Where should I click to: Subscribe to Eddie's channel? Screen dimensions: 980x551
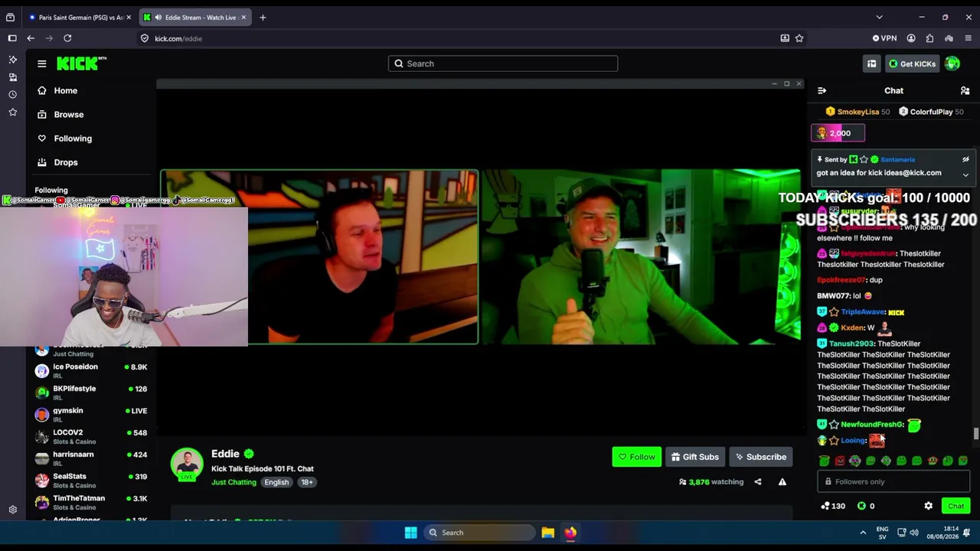coord(761,457)
